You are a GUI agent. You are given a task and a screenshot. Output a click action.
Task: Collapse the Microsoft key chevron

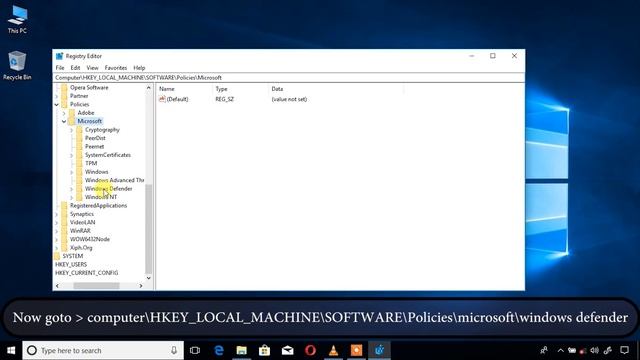64,122
